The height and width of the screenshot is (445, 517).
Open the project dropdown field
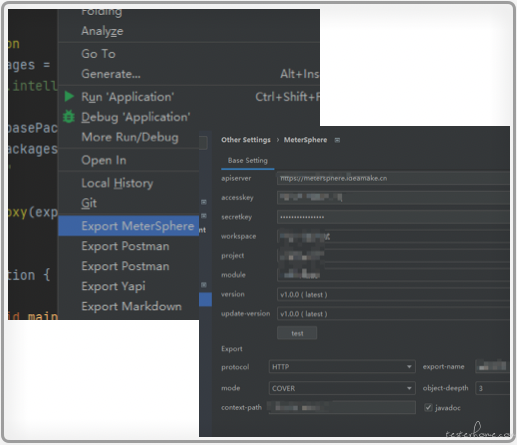tap(393, 256)
